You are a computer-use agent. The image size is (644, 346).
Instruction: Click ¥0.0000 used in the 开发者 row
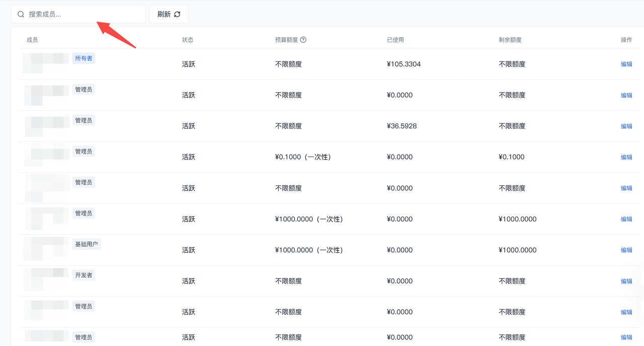(x=400, y=281)
